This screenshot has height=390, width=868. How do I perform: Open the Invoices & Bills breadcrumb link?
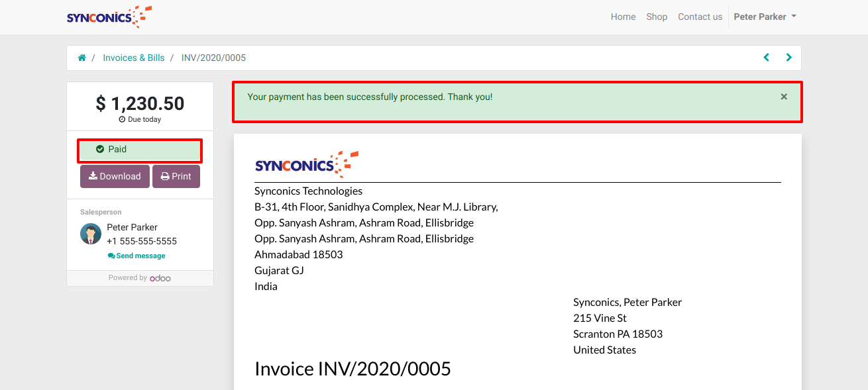[x=133, y=58]
